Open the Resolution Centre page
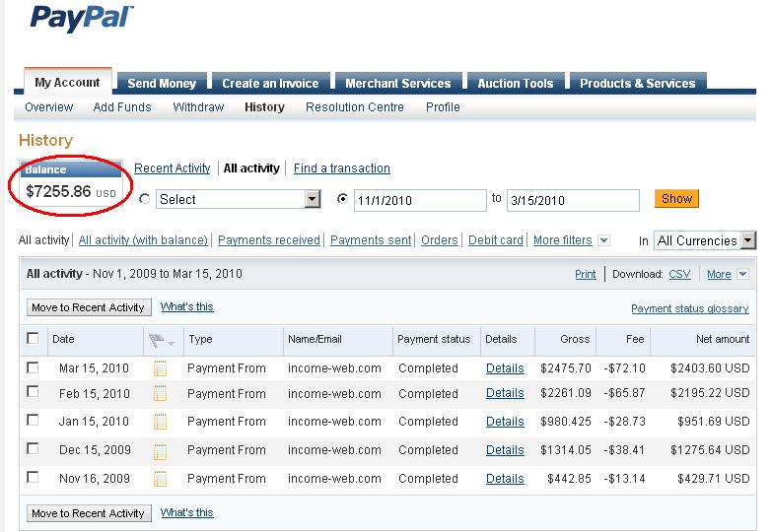This screenshot has width=772, height=532. (355, 106)
